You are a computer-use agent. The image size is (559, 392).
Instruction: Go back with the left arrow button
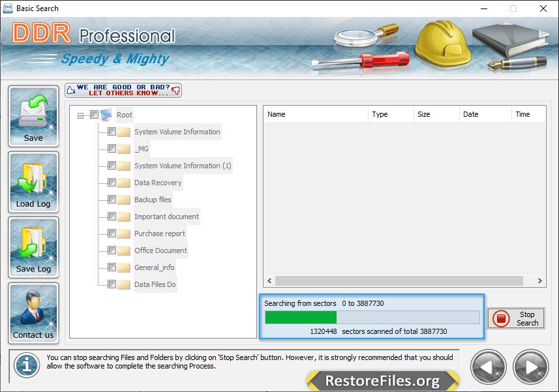(x=488, y=367)
